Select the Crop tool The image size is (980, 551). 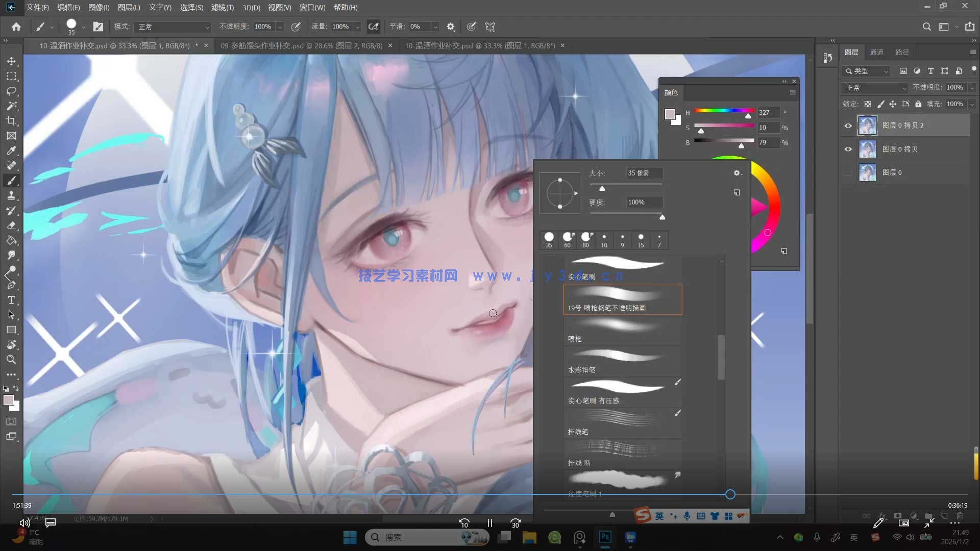[x=11, y=121]
